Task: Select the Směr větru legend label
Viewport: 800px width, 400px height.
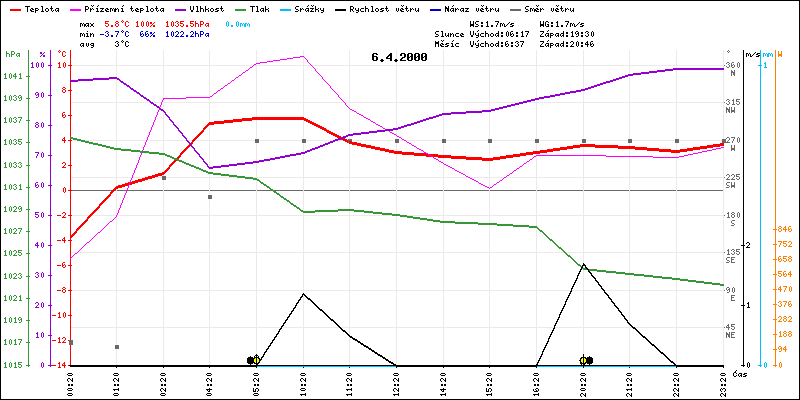Action: pos(548,8)
